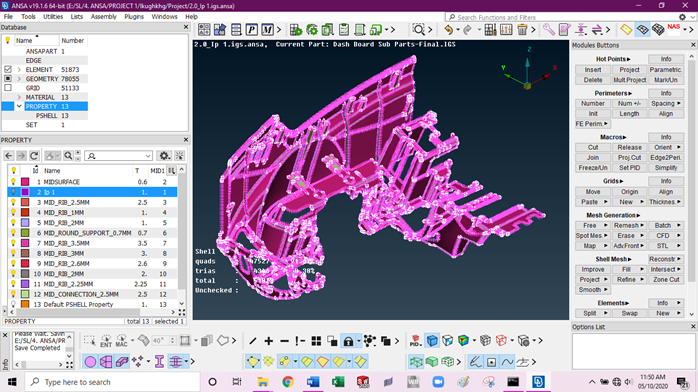Click color swatch of MID_ROUND_SUPPORT_0.7MM property

pyautogui.click(x=25, y=233)
